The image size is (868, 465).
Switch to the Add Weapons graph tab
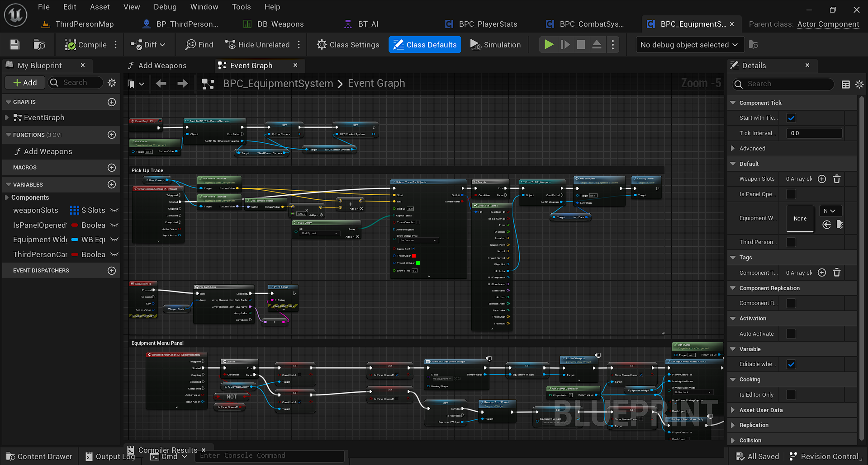point(162,66)
